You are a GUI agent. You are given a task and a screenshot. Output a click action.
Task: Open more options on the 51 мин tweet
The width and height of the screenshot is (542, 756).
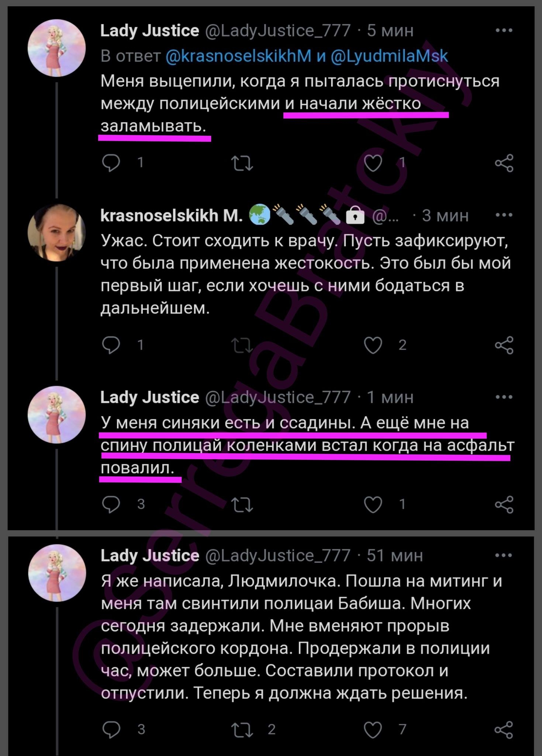click(504, 556)
